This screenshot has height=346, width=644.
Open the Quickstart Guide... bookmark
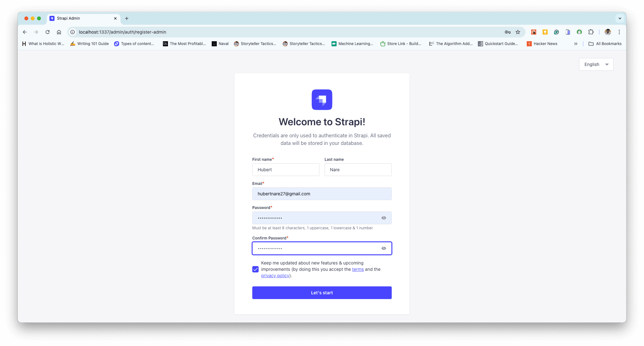498,44
